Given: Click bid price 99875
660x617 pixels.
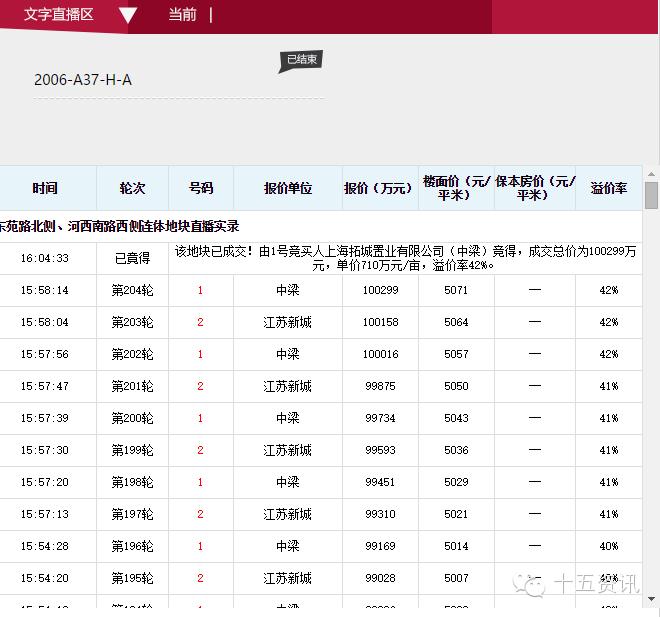Looking at the screenshot, I should (381, 386).
